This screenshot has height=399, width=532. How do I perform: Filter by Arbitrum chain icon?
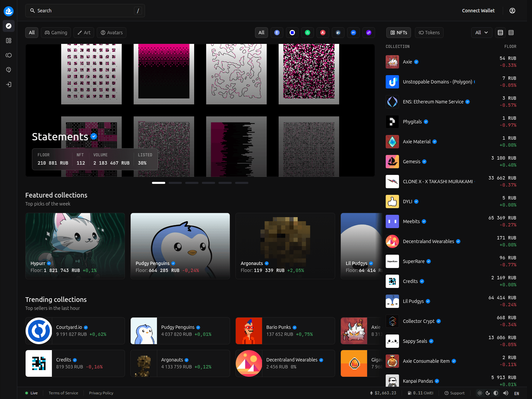tap(338, 33)
